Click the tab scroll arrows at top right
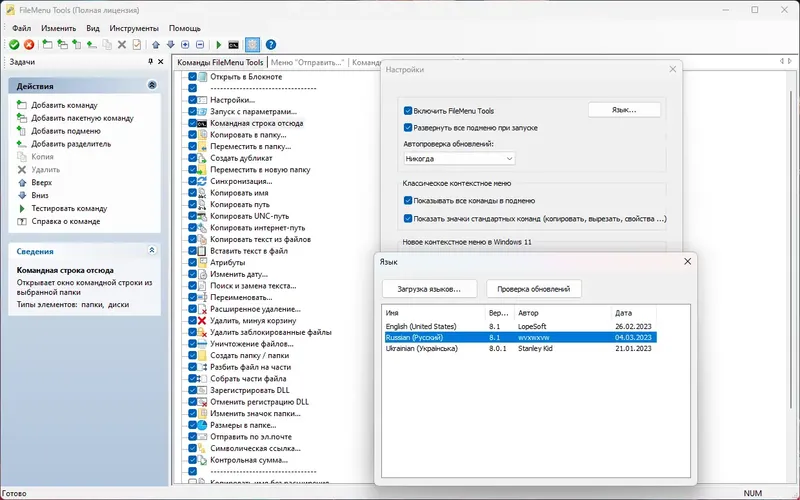Screen dimensions: 800x500 pos(786,61)
